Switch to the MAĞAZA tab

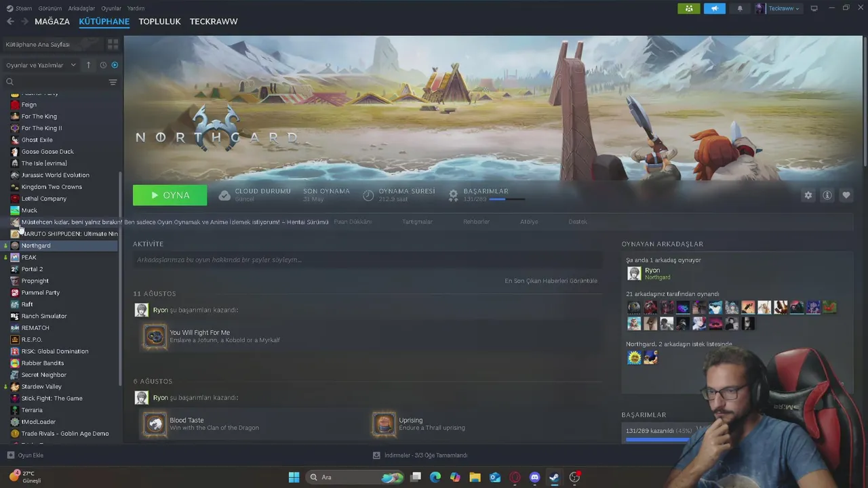[x=52, y=22]
